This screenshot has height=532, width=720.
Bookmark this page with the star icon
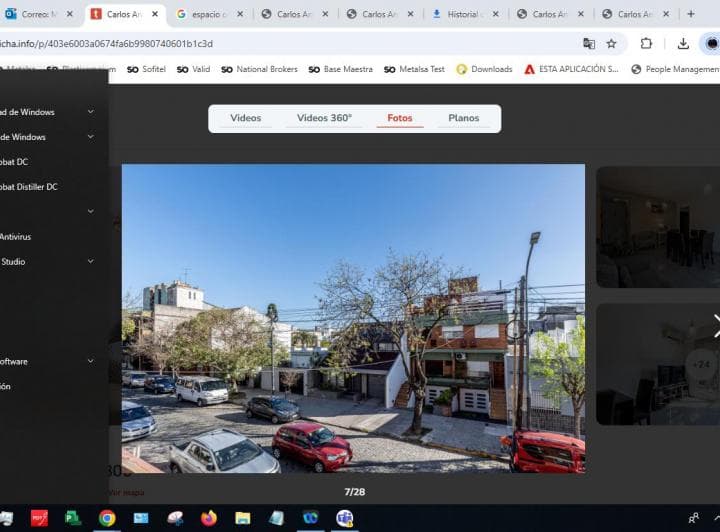(x=611, y=44)
